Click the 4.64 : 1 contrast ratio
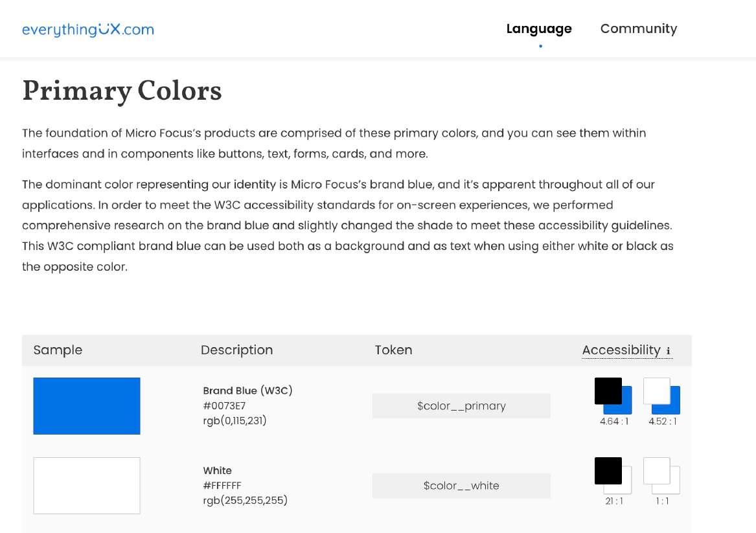 tap(613, 422)
